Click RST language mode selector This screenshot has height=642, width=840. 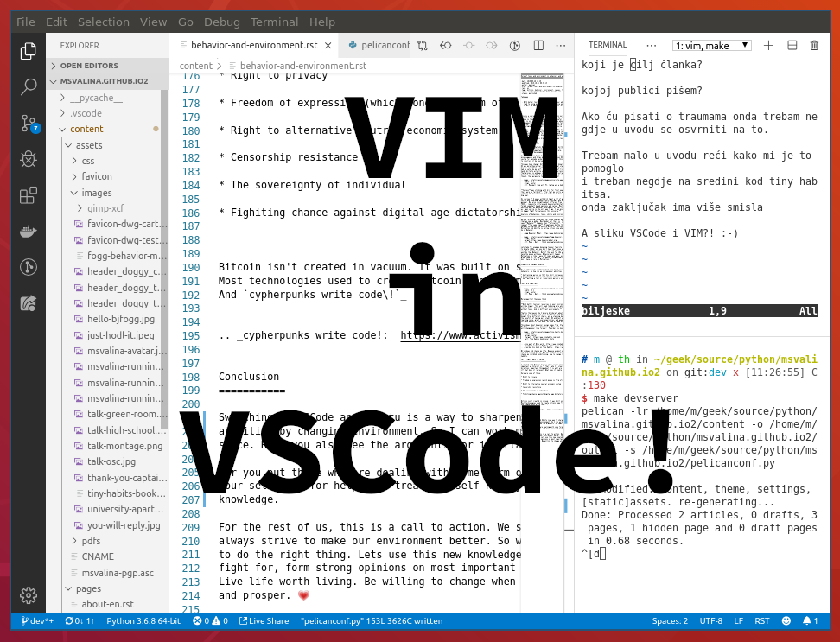point(761,621)
